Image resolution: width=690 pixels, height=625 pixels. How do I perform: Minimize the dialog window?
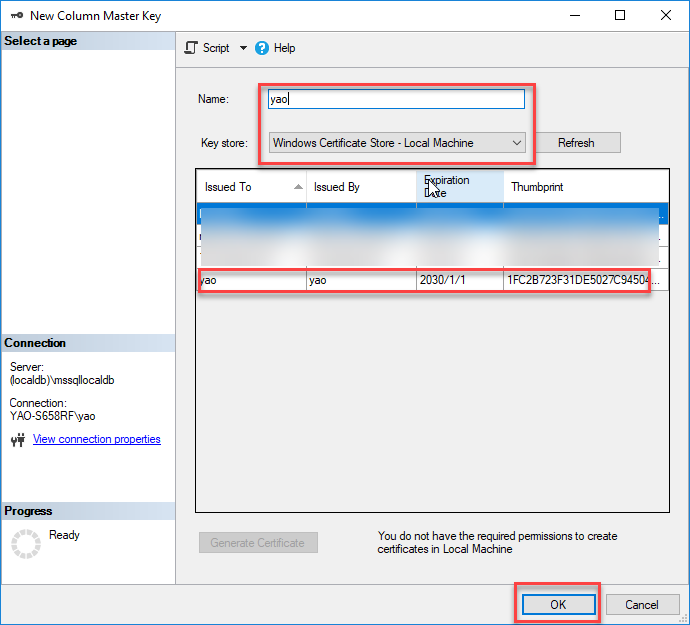(x=575, y=15)
